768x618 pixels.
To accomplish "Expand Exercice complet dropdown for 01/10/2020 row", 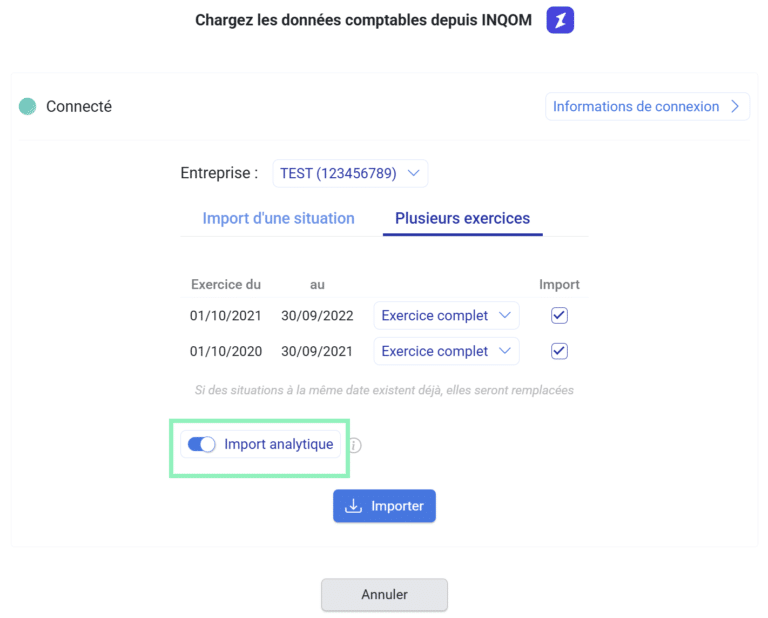I will tap(447, 351).
